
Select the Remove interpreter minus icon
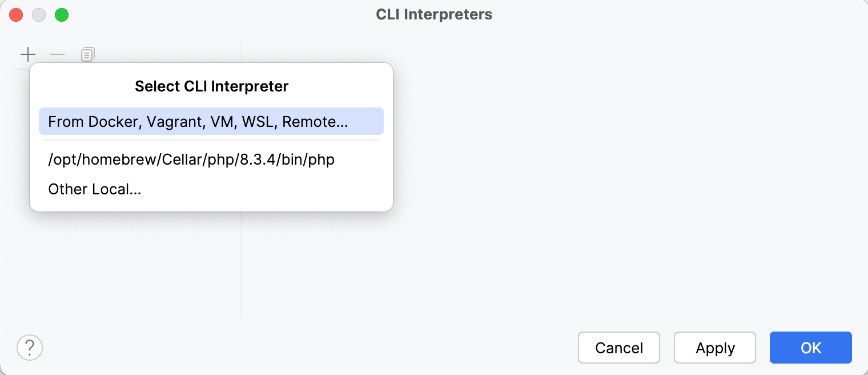click(x=58, y=54)
